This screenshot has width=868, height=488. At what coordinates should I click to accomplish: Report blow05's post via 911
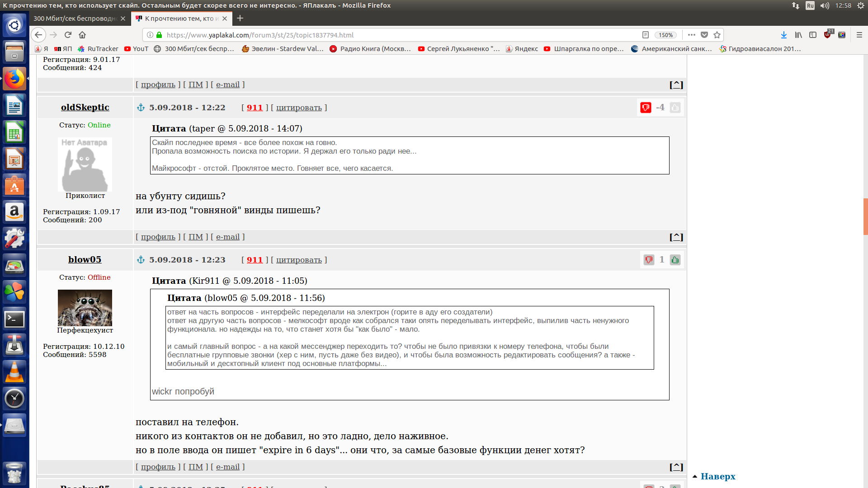pos(255,260)
